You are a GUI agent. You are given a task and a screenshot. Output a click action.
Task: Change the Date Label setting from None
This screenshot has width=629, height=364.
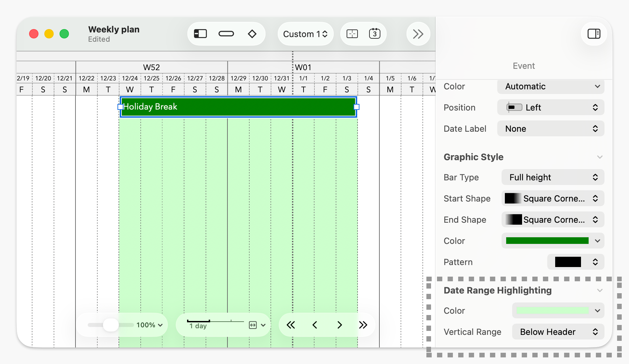point(550,128)
